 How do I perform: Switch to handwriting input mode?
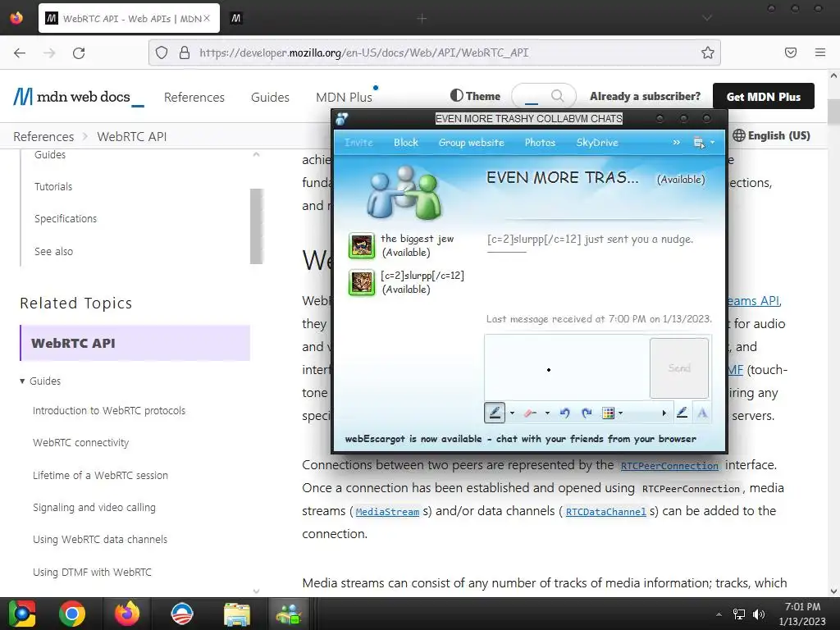point(682,413)
